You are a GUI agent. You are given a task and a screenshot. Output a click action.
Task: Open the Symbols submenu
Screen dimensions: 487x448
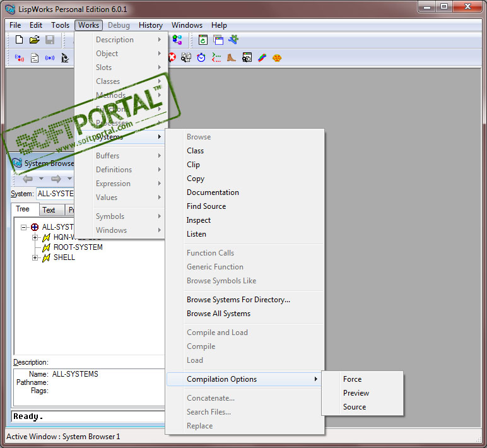(x=120, y=216)
